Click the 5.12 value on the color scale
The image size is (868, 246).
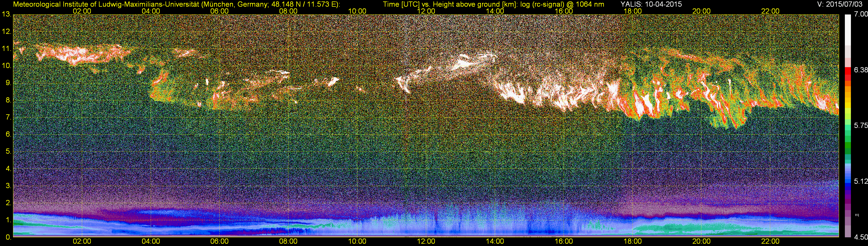861,181
